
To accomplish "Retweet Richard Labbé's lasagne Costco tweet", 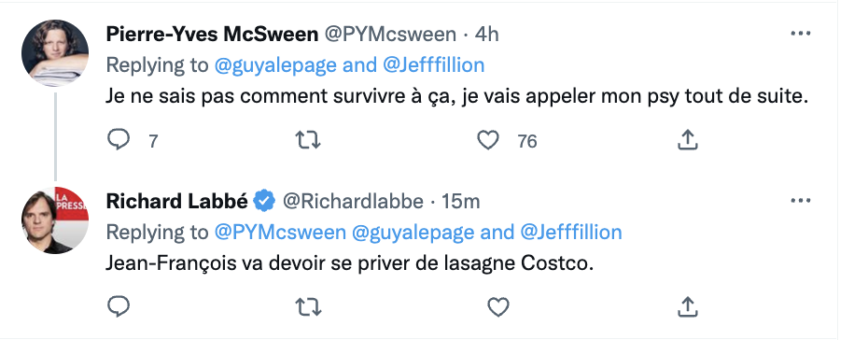I will click(x=308, y=306).
